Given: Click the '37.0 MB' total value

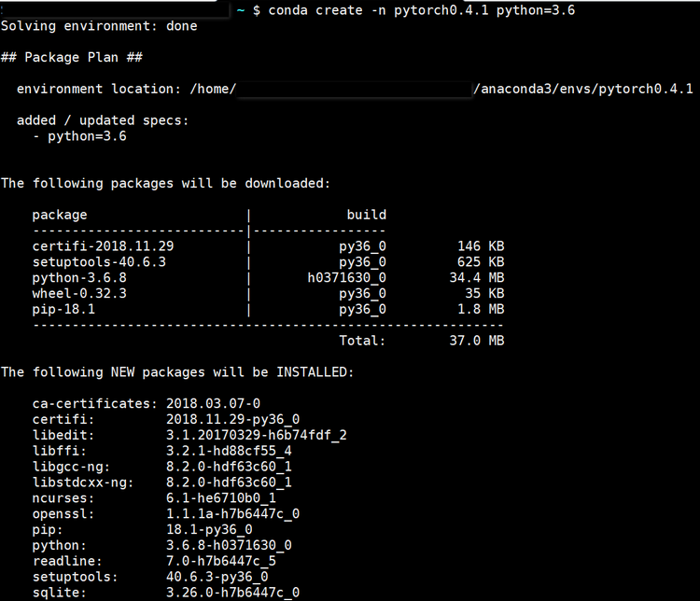Looking at the screenshot, I should pyautogui.click(x=477, y=342).
